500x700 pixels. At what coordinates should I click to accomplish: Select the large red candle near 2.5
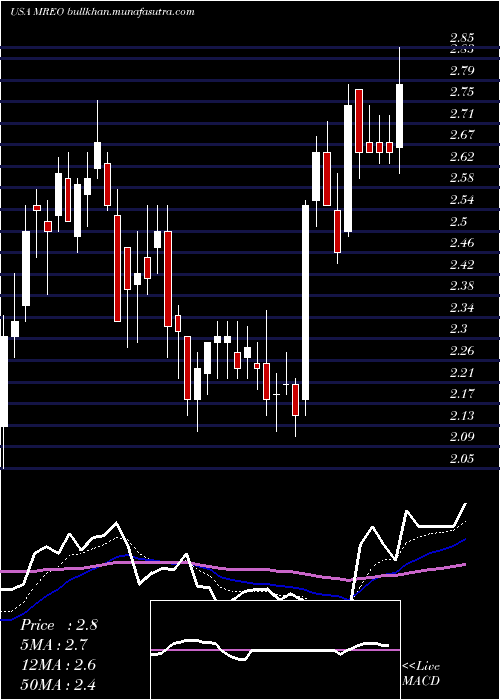pyautogui.click(x=117, y=268)
